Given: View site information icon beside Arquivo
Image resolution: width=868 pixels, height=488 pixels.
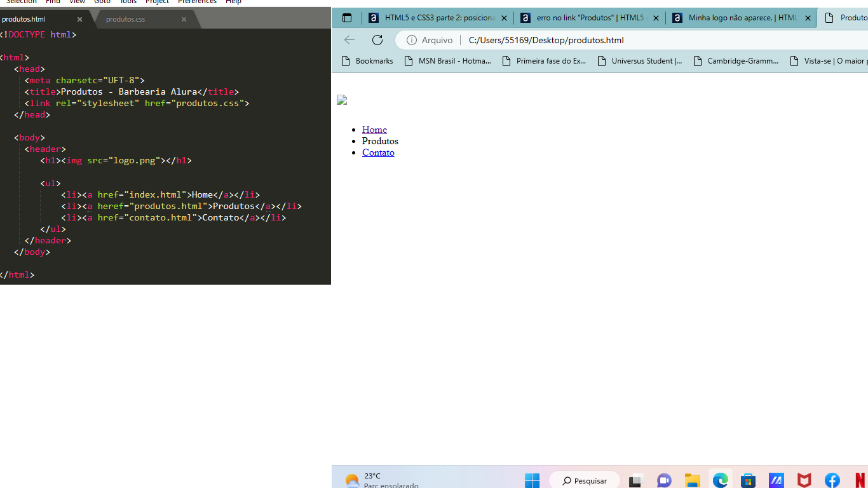Looking at the screenshot, I should pos(412,40).
